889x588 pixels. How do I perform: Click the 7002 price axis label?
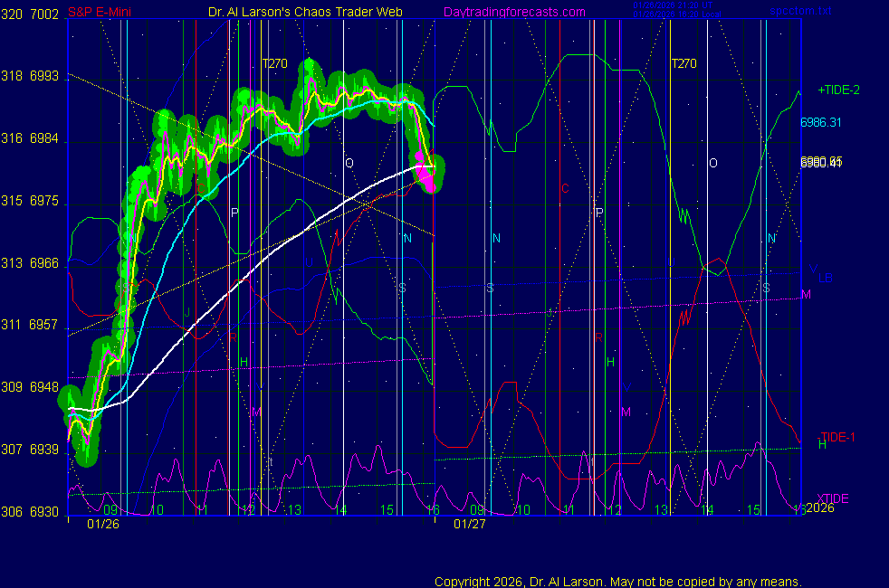tap(45, 14)
